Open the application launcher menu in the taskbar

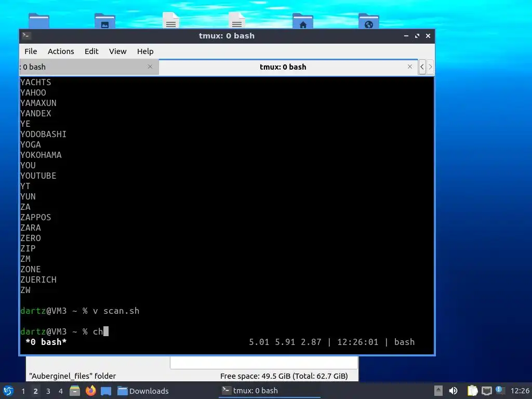[x=8, y=391]
